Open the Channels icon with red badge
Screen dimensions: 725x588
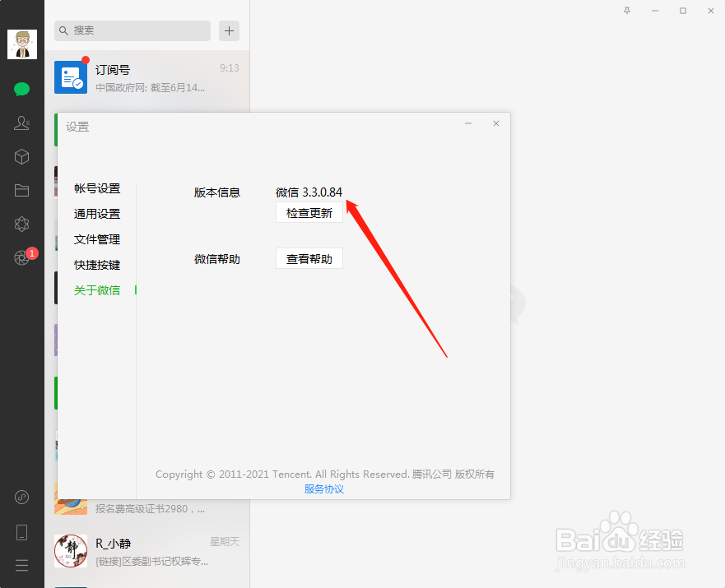point(21,257)
